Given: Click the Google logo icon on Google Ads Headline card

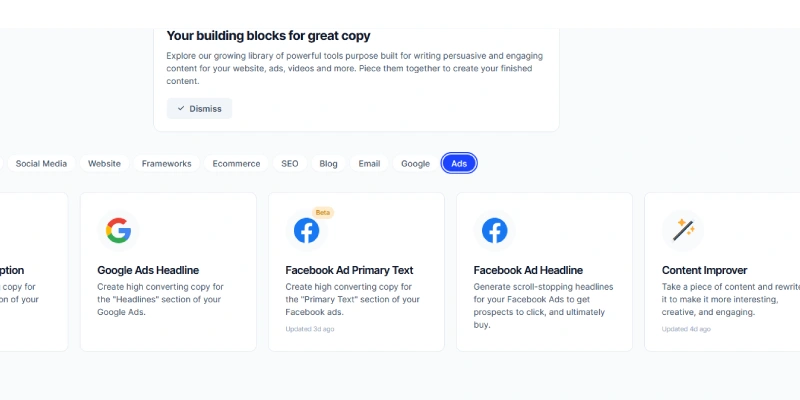Looking at the screenshot, I should tap(118, 231).
